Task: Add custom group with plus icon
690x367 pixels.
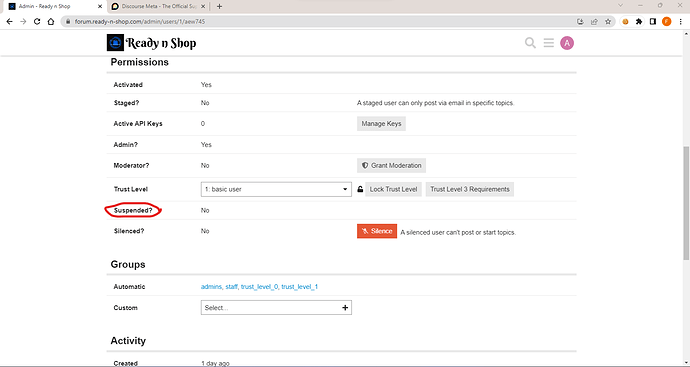Action: pyautogui.click(x=345, y=308)
